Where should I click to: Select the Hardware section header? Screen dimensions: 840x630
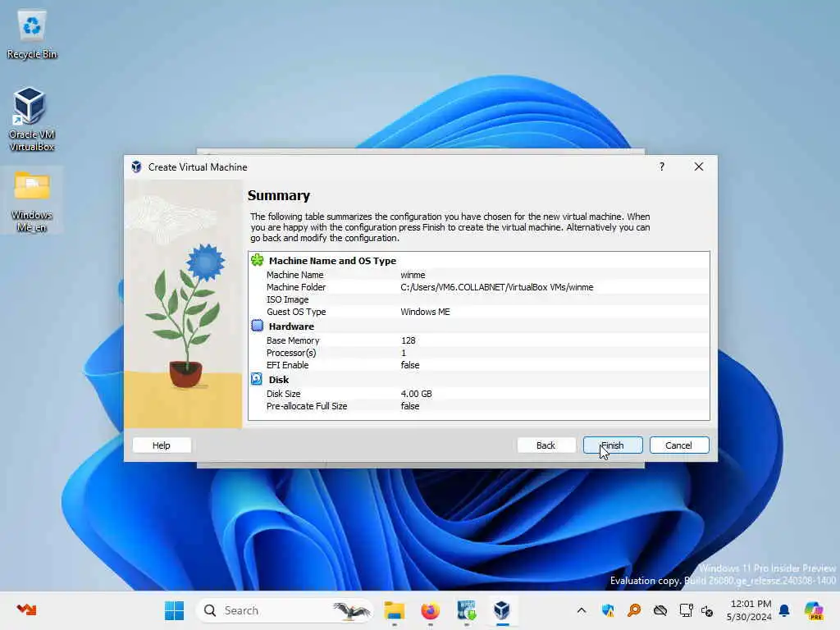tap(291, 326)
